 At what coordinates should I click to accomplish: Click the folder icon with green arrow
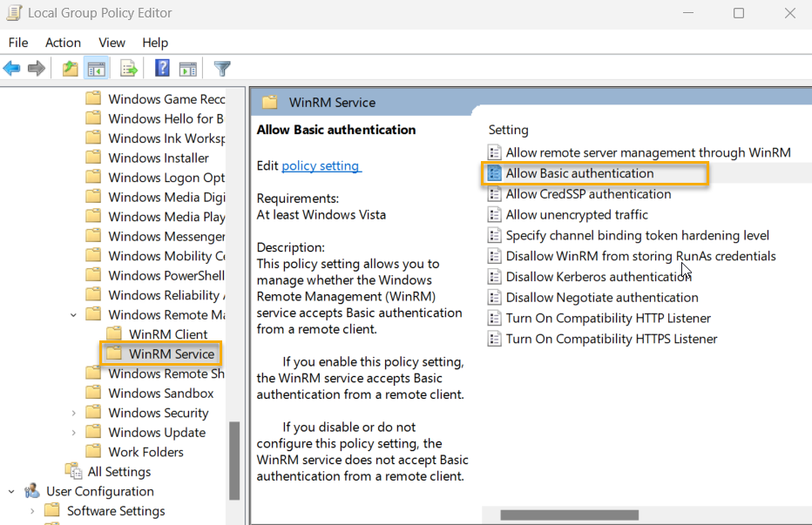point(69,68)
